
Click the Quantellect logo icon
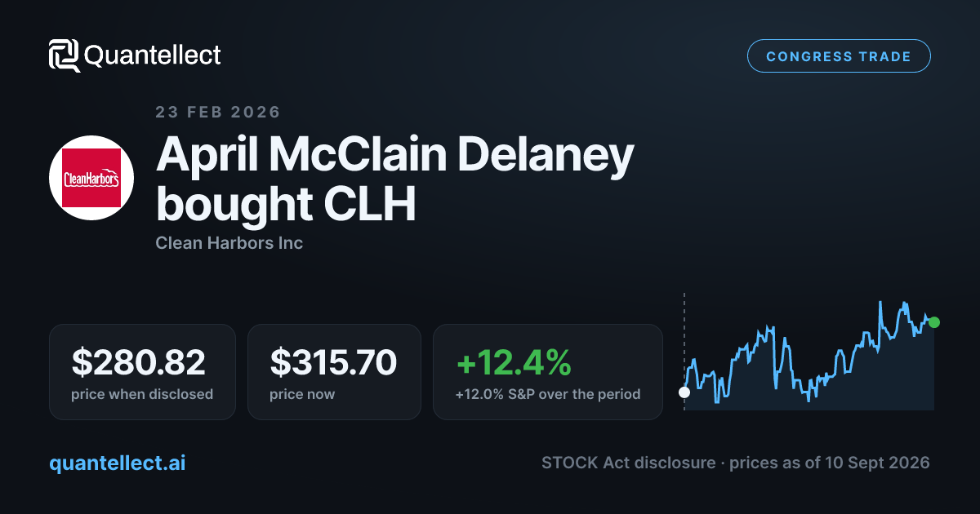point(64,55)
